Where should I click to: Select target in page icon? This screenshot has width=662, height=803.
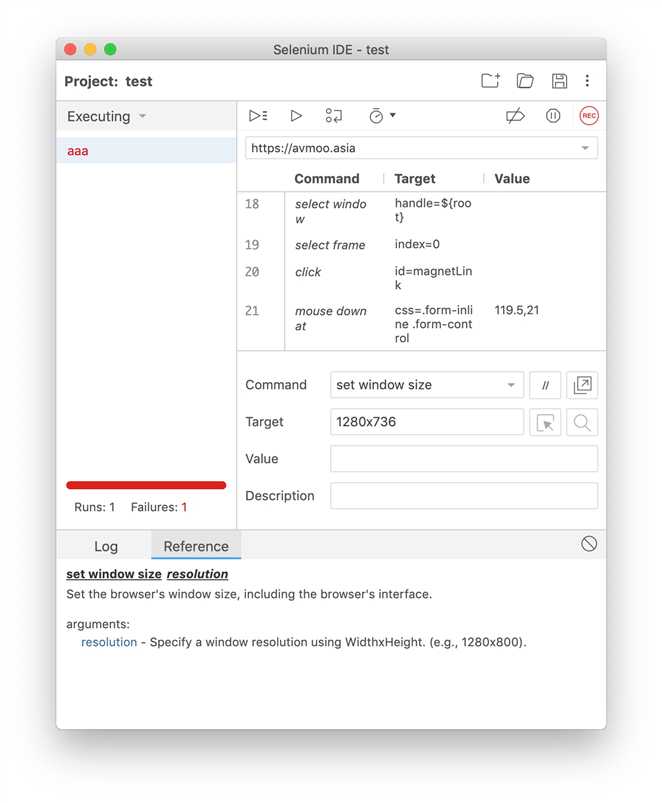tap(545, 422)
